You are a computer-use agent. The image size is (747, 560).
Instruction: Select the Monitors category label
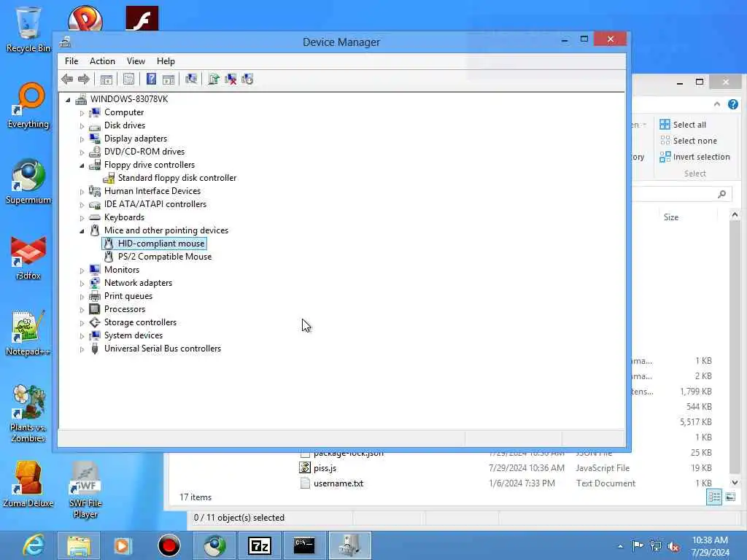(x=122, y=270)
